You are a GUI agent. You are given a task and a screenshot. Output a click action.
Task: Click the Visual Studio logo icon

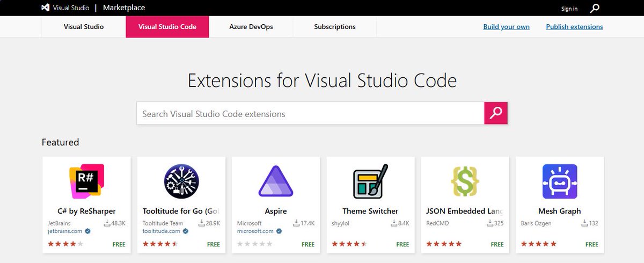tap(47, 8)
